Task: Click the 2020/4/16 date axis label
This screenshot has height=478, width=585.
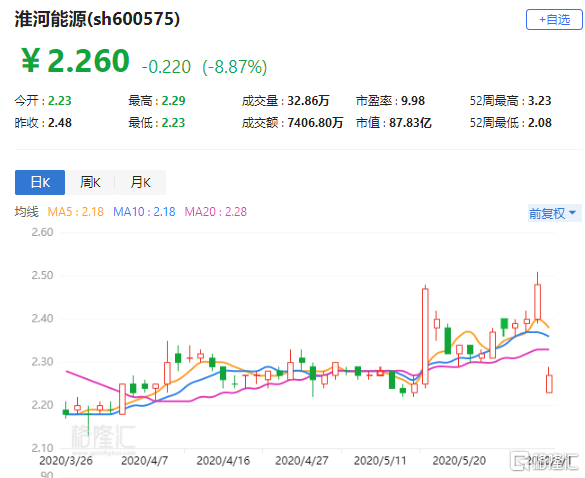Action: [223, 460]
